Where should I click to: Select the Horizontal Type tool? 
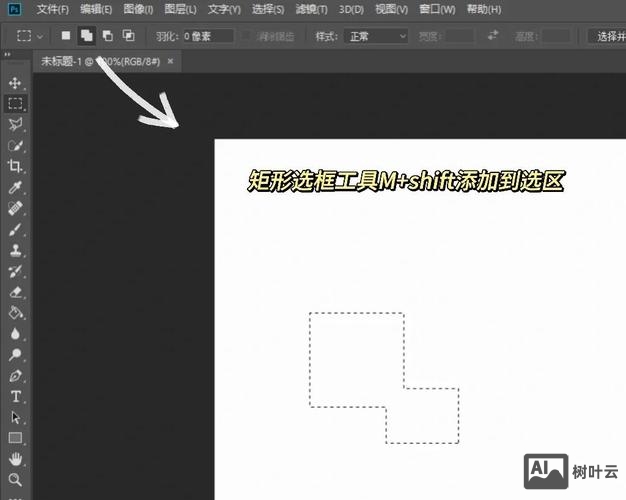pos(15,396)
